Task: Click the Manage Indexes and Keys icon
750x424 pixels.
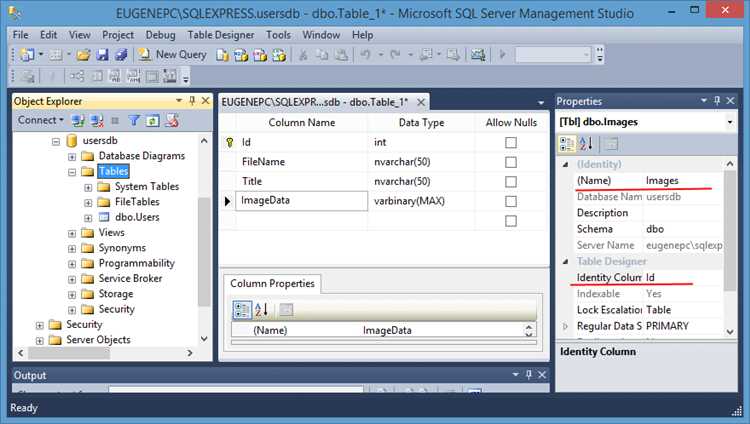Action: [97, 76]
